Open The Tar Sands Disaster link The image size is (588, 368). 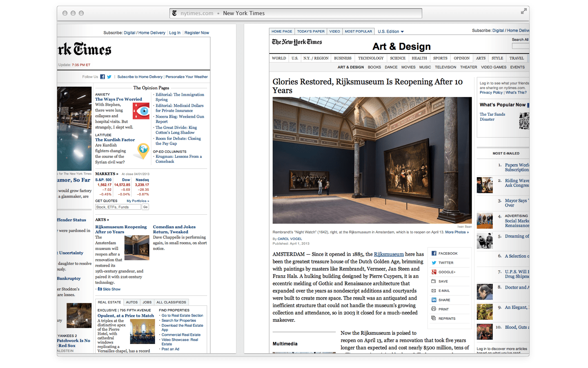(x=492, y=117)
